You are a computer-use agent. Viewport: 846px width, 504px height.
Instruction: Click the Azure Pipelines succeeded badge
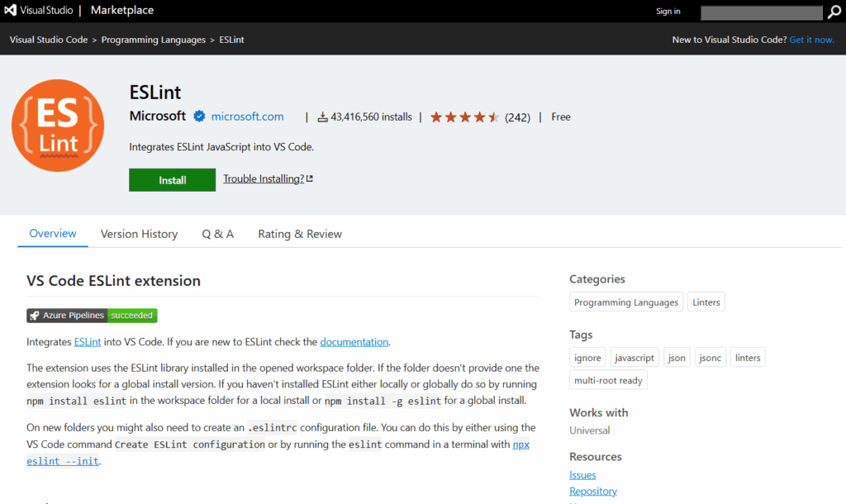(92, 315)
